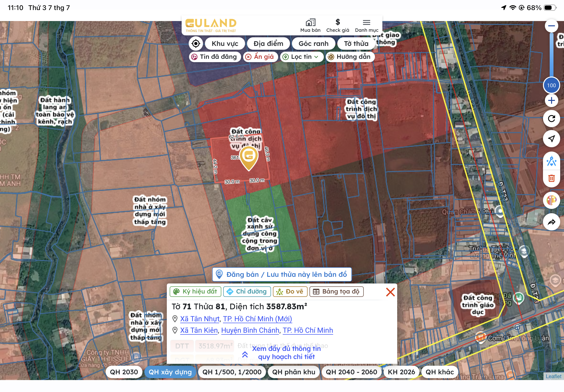Toggle Tin đã đăng listings
Screen dimensions: 564x392
click(x=215, y=57)
